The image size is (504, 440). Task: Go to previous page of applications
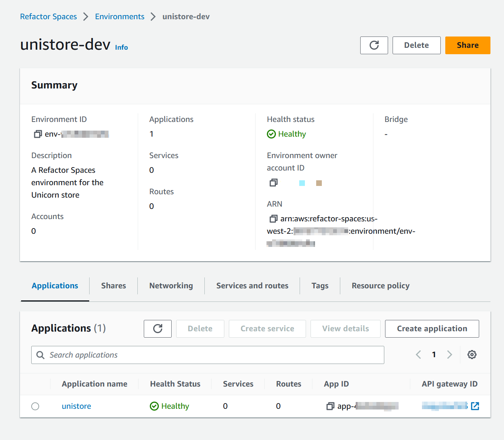(x=418, y=355)
